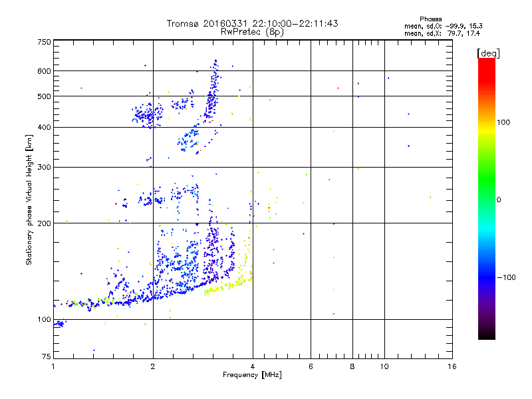The height and width of the screenshot is (399, 532).
Task: Click the y-axis '750' tick label
Action: (x=45, y=42)
